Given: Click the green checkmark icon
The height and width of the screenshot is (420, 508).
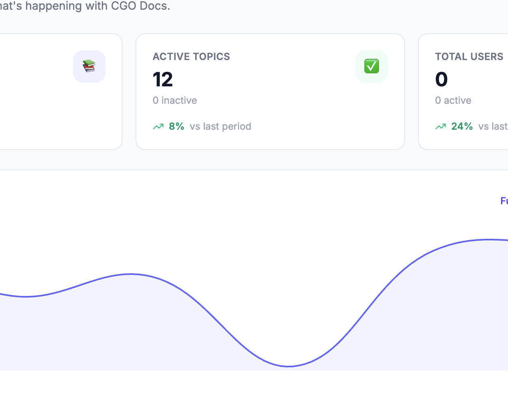Looking at the screenshot, I should [372, 66].
